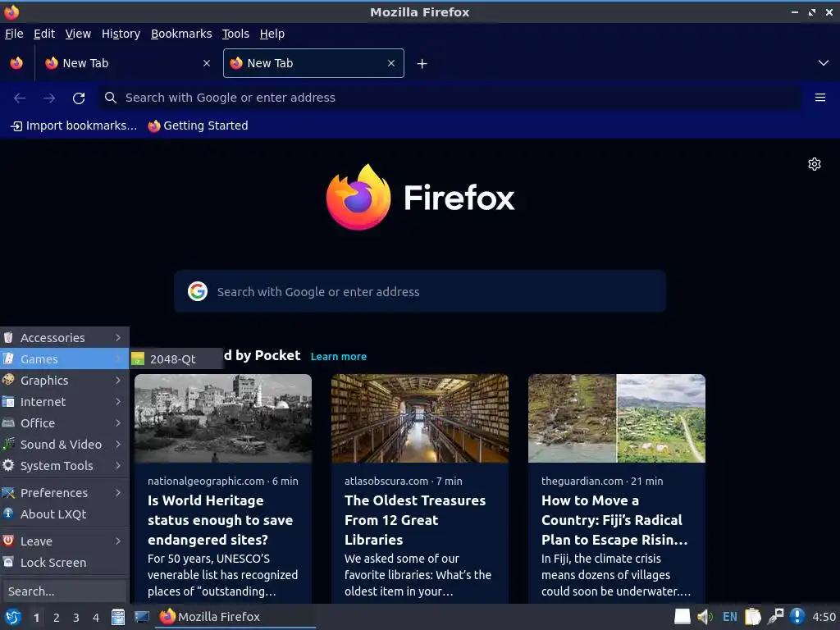Open the World Heritage article thumbnail
The image size is (840, 630).
[223, 418]
